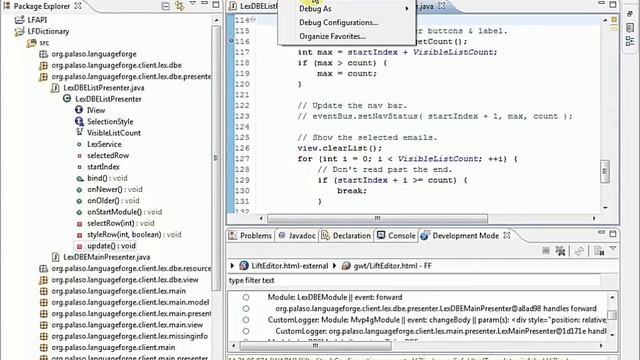
Task: Open Problems tab
Action: pos(251,236)
